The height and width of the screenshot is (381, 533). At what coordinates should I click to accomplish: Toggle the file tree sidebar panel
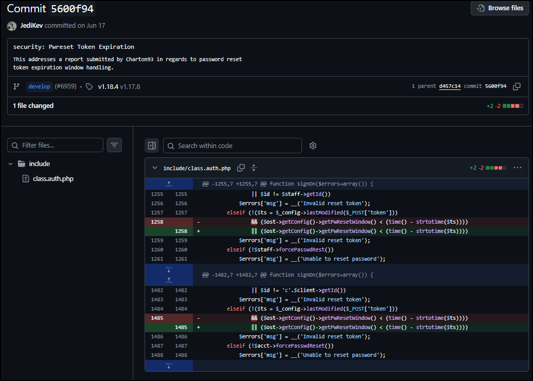[152, 145]
